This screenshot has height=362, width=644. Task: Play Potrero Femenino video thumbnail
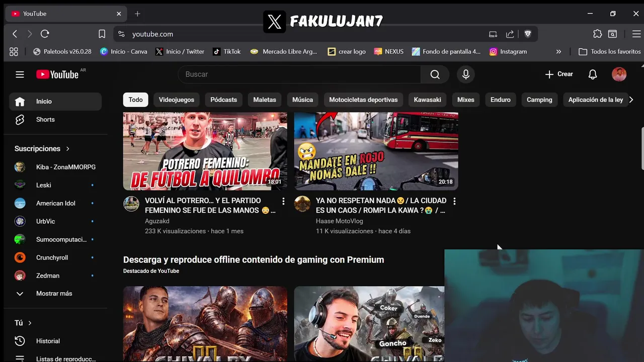point(205,151)
